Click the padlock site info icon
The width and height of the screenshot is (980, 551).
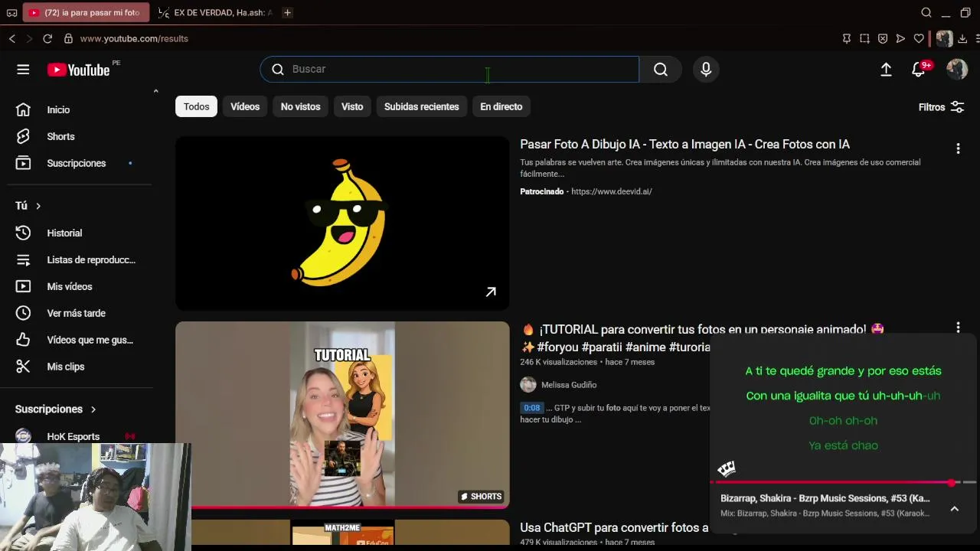point(68,38)
